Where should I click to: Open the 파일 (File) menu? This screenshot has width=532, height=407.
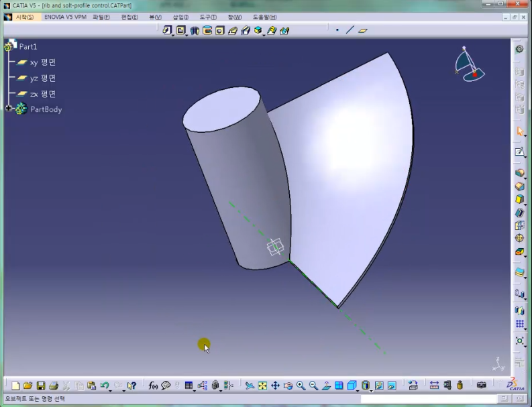pos(101,17)
